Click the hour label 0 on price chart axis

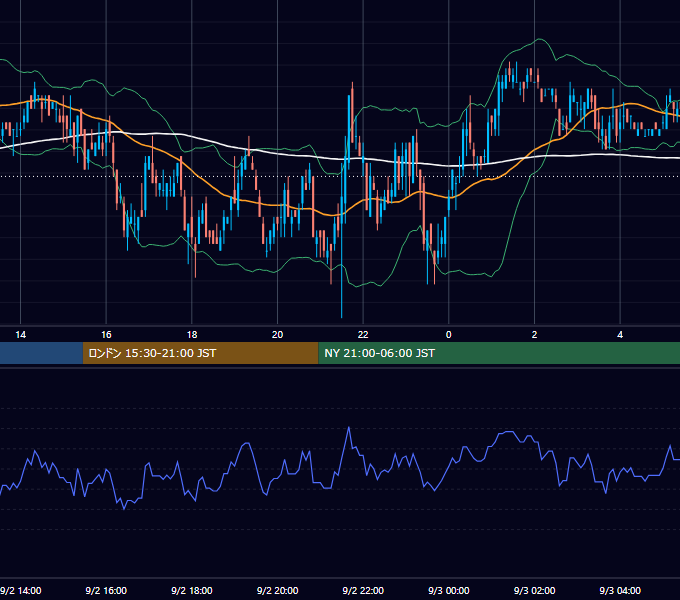coord(449,335)
